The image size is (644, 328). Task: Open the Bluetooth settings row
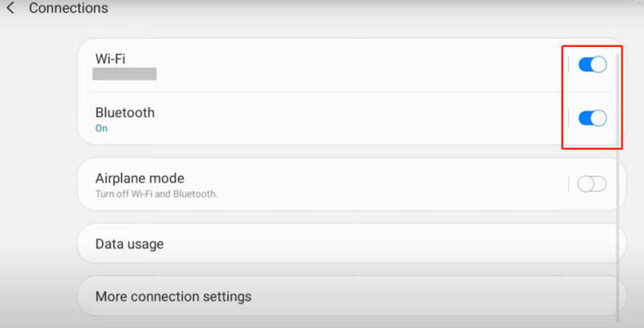(x=303, y=119)
